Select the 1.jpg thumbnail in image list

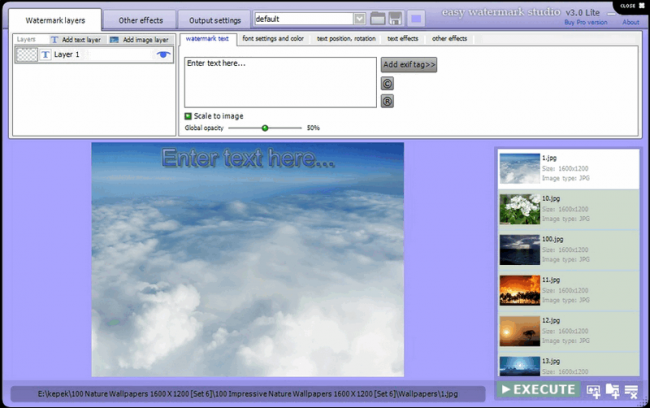(519, 169)
